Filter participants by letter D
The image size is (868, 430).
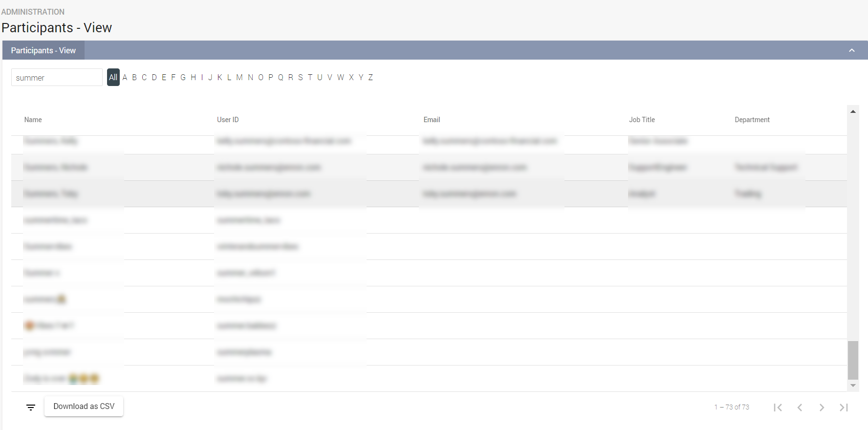click(x=154, y=77)
